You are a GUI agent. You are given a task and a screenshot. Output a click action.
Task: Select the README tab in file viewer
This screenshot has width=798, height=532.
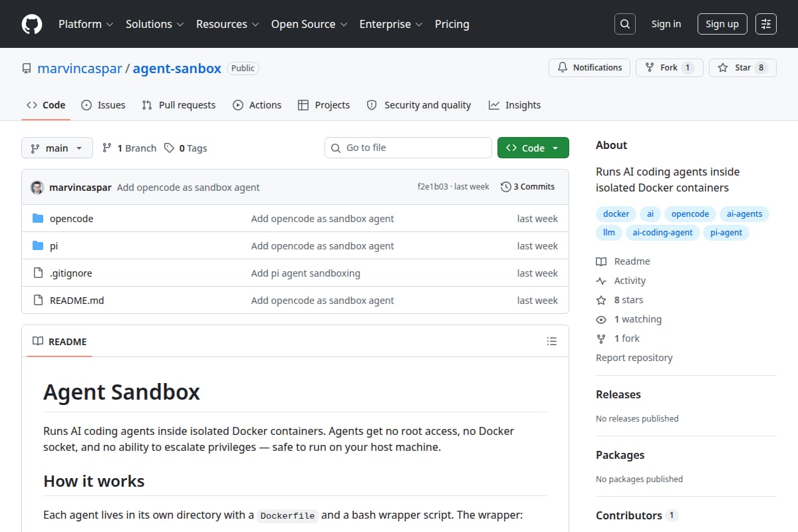coord(60,341)
